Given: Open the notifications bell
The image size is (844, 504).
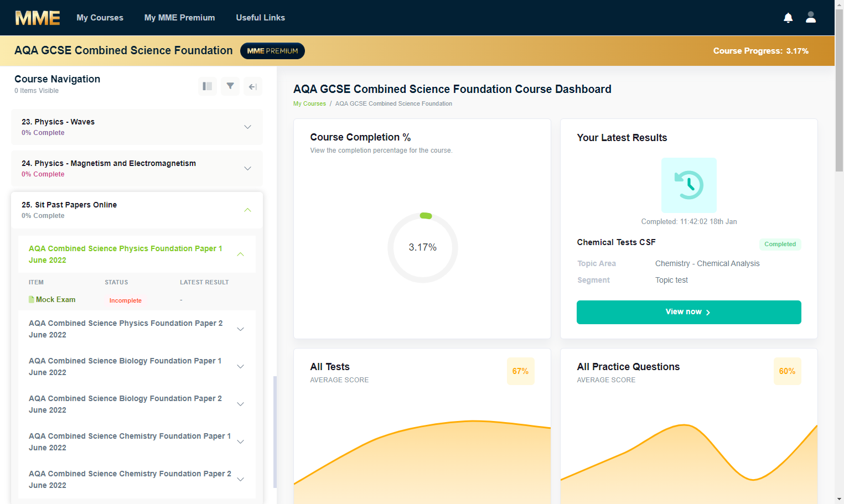Looking at the screenshot, I should coord(788,18).
